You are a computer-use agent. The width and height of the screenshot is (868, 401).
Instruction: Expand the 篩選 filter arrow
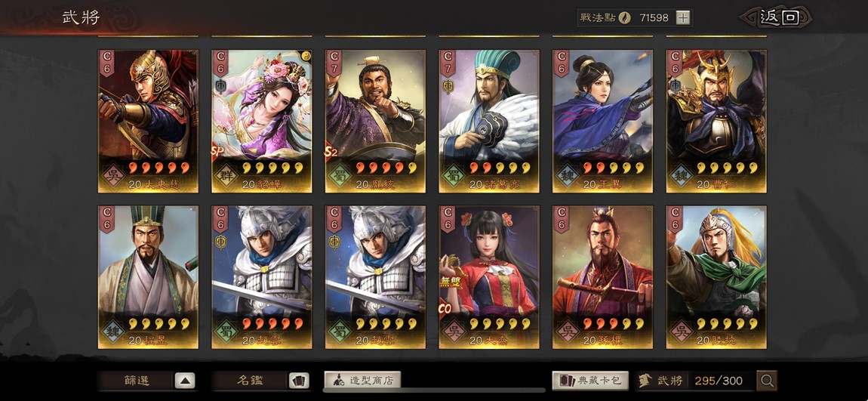click(186, 381)
